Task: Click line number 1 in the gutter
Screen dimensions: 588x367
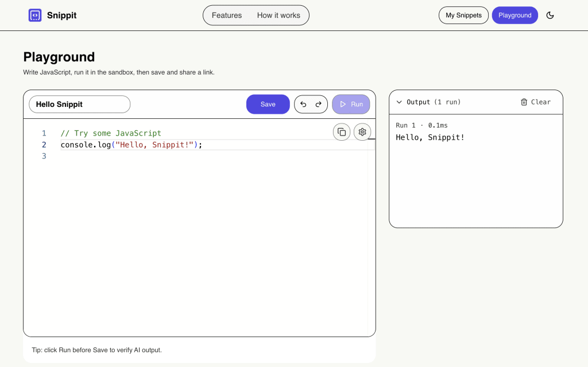Action: coord(44,133)
